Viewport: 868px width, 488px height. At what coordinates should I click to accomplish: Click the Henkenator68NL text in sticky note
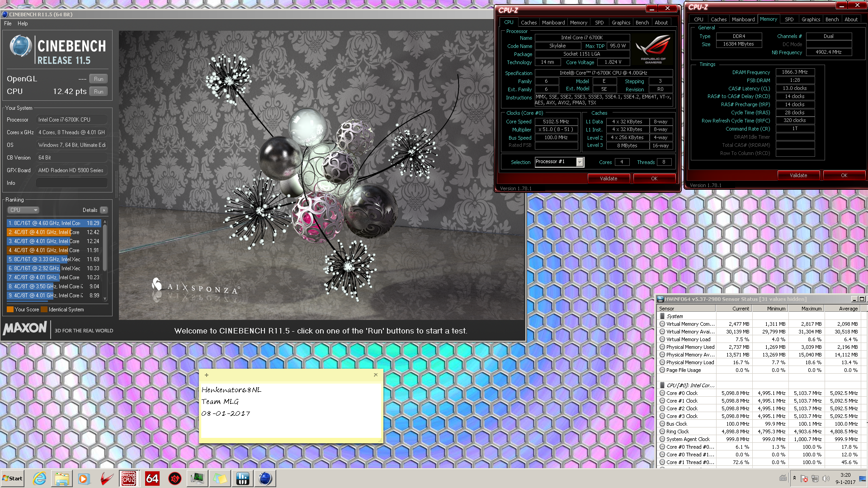[231, 390]
